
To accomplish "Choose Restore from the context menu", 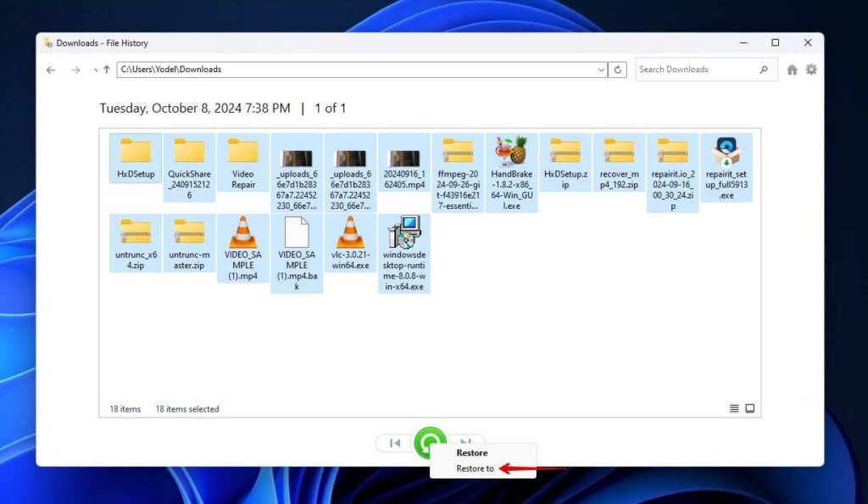I will [x=471, y=452].
